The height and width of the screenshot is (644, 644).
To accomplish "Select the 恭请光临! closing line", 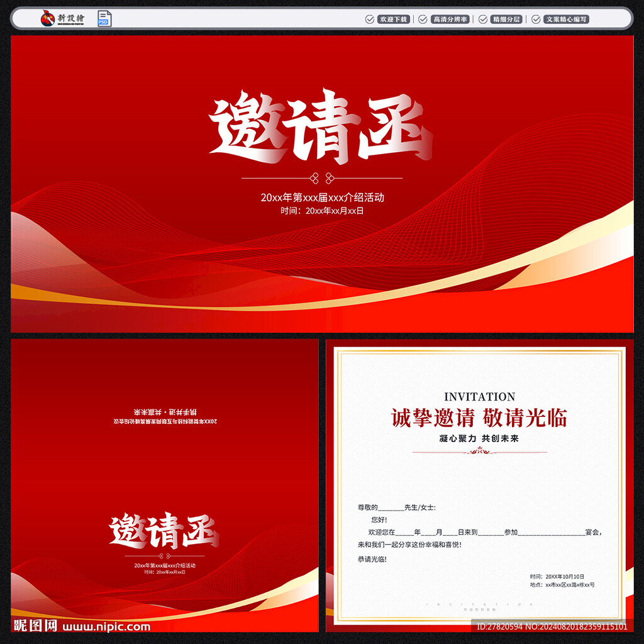I will 372,559.
